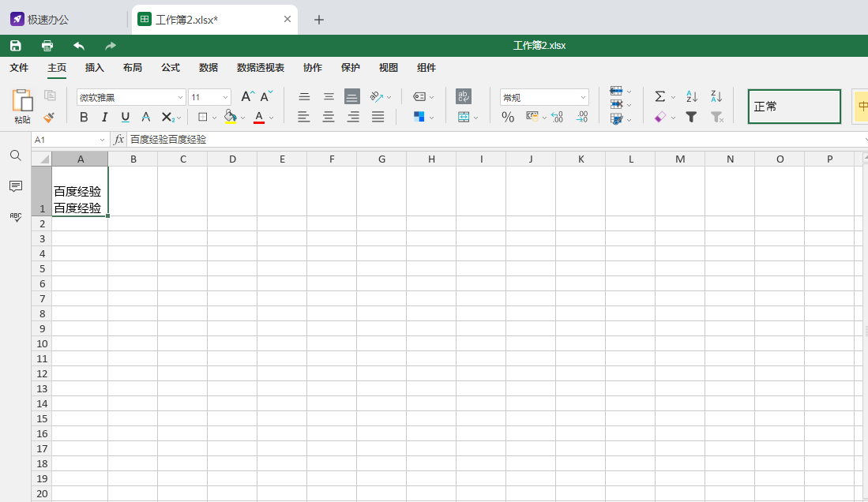Expand the font color dropdown arrow
Viewport: 868px width, 502px height.
[271, 118]
